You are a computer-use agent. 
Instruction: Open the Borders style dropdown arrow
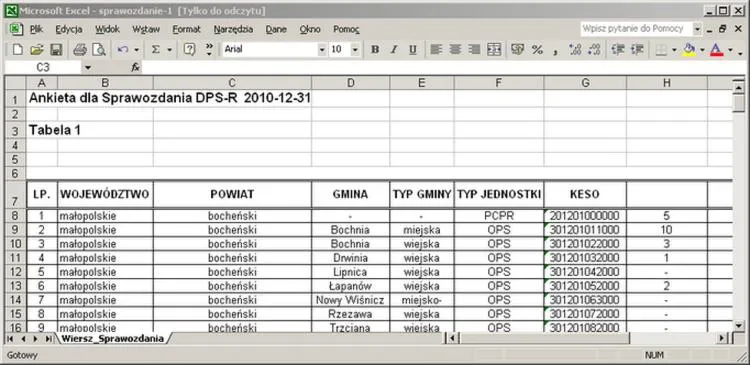point(674,49)
